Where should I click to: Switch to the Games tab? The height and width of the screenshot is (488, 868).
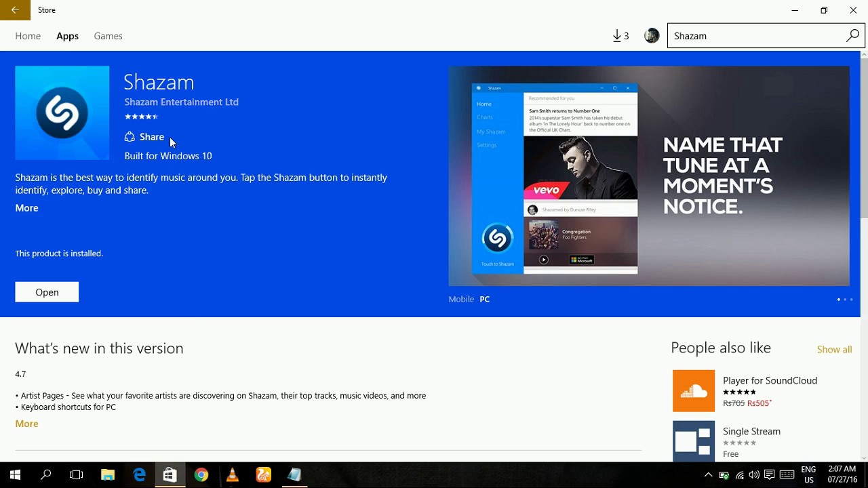pos(108,36)
